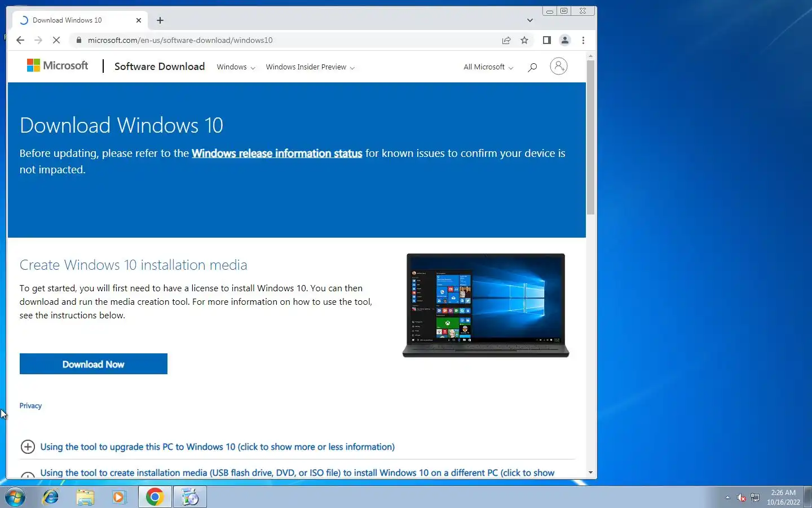Click the network tray icon

pos(755,498)
